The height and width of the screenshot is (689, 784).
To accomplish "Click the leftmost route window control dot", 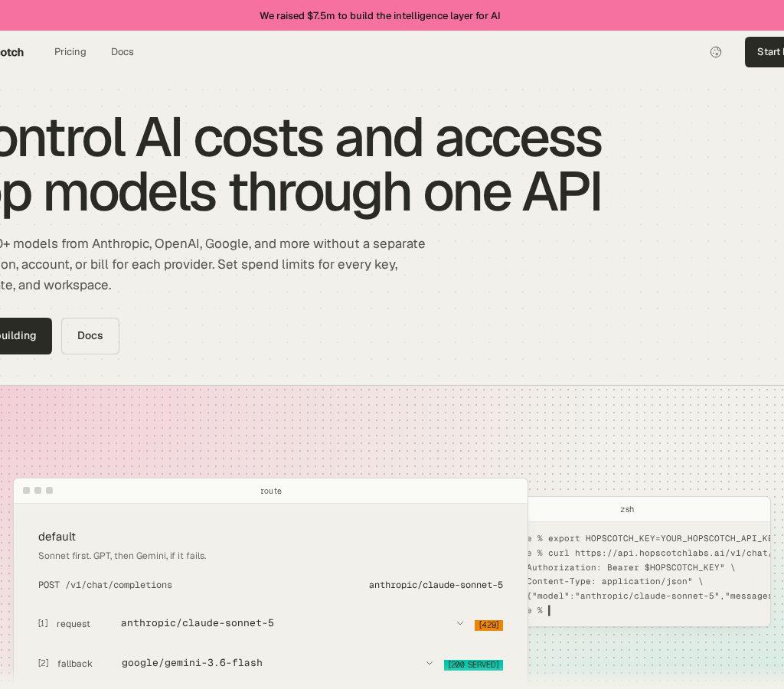I will coord(27,491).
